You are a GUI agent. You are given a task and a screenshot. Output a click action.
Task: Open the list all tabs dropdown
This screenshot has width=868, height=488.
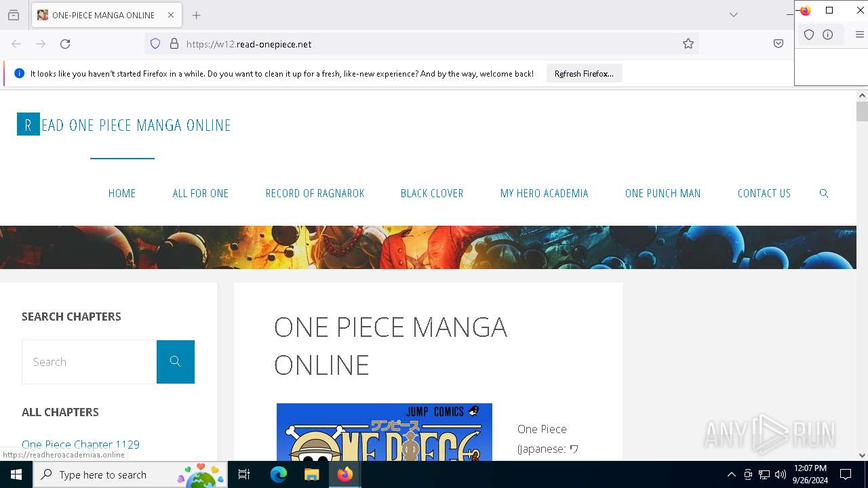pyautogui.click(x=733, y=15)
